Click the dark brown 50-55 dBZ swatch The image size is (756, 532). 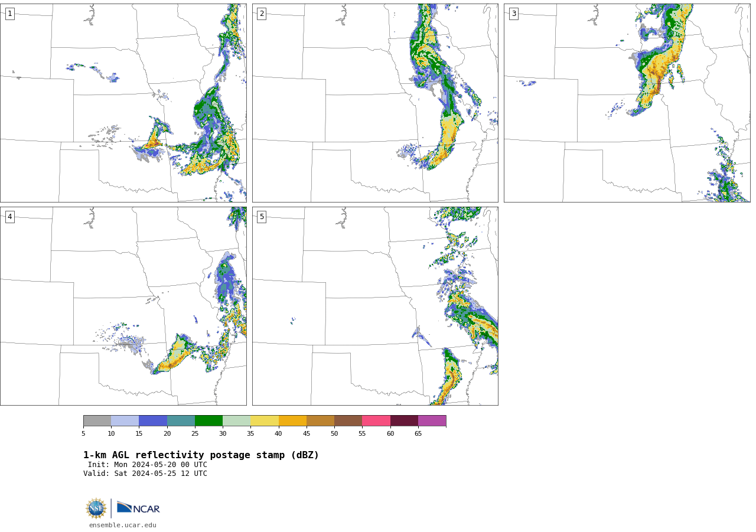pyautogui.click(x=348, y=420)
